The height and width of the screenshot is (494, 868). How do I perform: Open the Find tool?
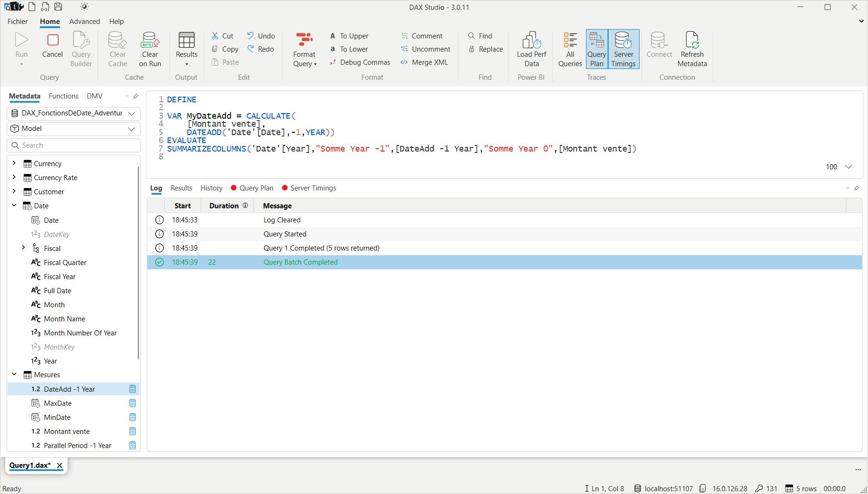click(480, 36)
